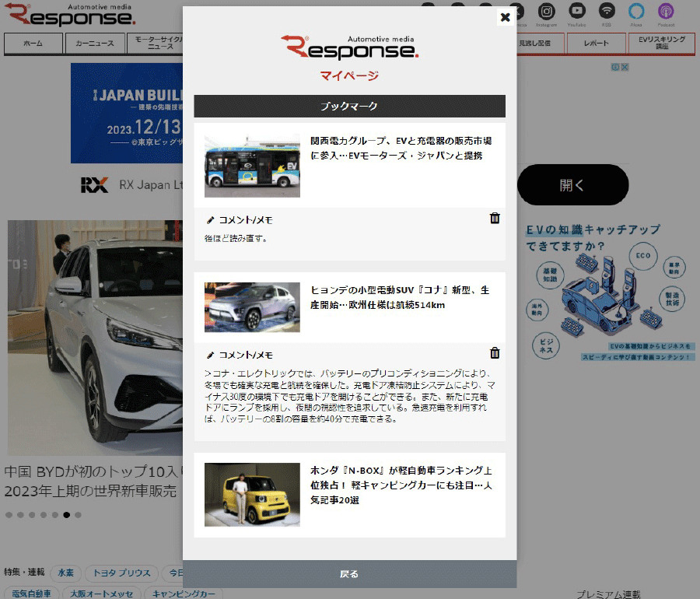Viewport: 700px width, 599px height.
Task: Open the EVの知識キャッチアップ banner
Action: (609, 292)
